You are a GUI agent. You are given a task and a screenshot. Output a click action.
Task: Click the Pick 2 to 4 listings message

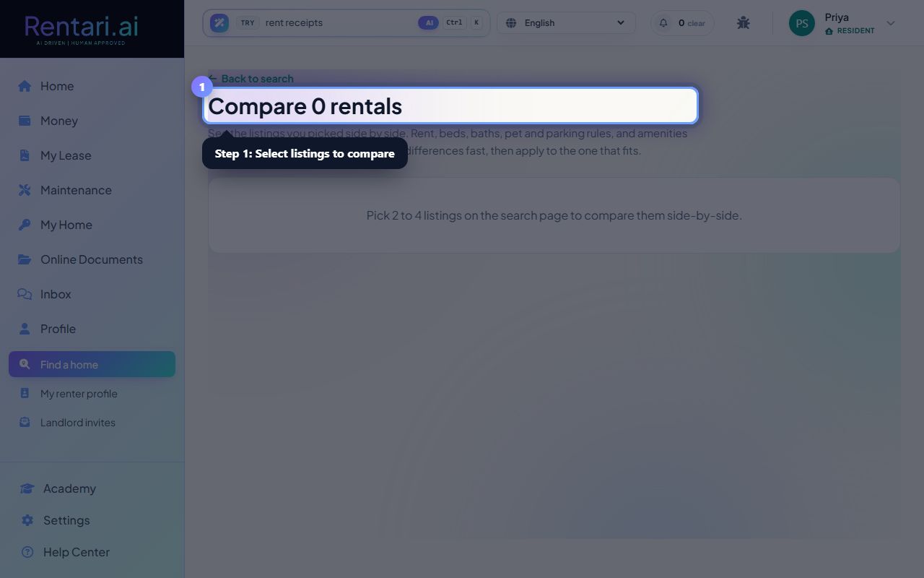(x=554, y=215)
